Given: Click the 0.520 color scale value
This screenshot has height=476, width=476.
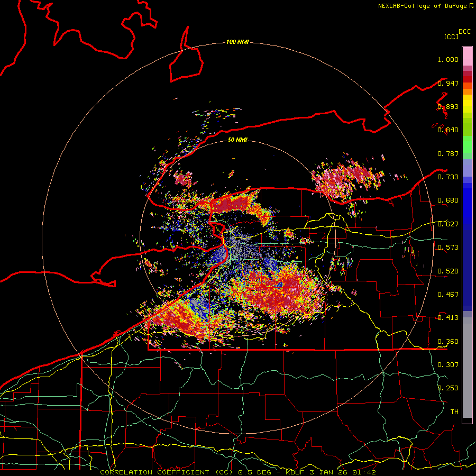Looking at the screenshot, I should click(x=448, y=271).
